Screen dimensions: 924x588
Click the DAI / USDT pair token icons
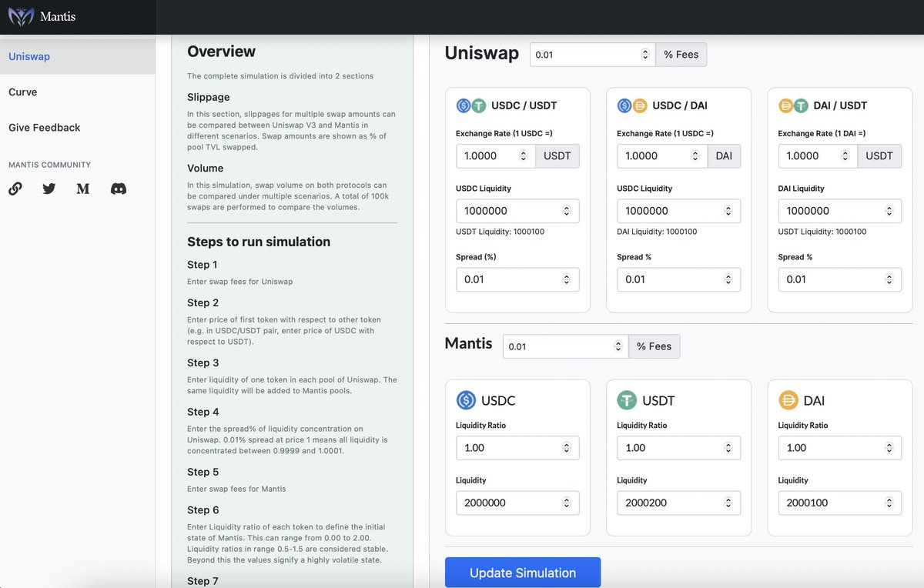click(793, 105)
